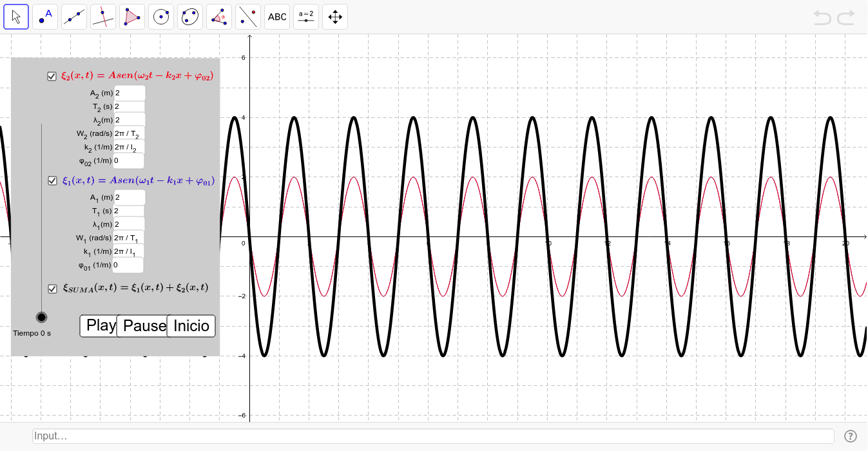Select the ABC Text tool
The height and width of the screenshot is (451, 868).
pos(277,17)
